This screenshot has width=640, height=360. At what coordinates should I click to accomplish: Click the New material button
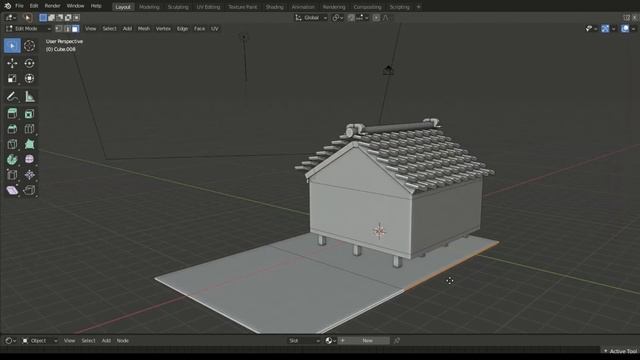[x=364, y=340]
